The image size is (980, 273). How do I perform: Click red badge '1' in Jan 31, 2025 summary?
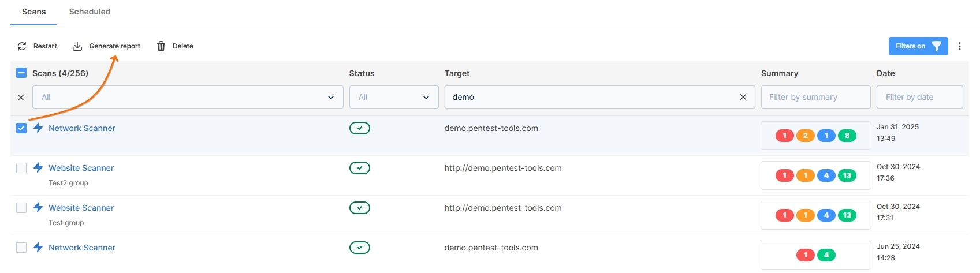click(x=784, y=136)
